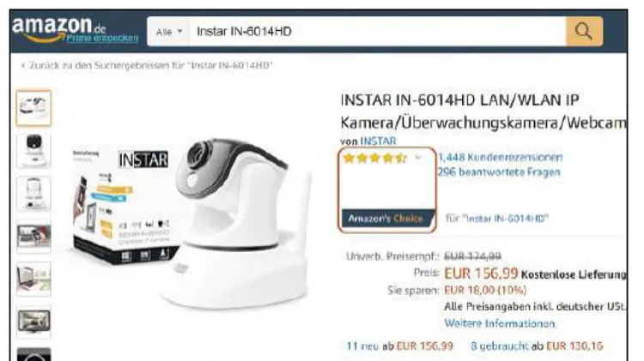Select the sixth thumbnail showing a monitor view
This screenshot has width=644, height=361.
[33, 322]
